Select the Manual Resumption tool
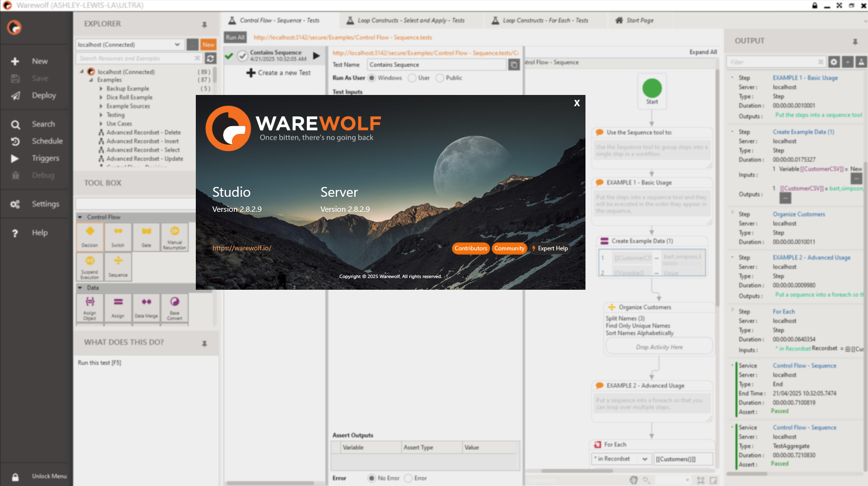868x486 pixels. [x=174, y=237]
